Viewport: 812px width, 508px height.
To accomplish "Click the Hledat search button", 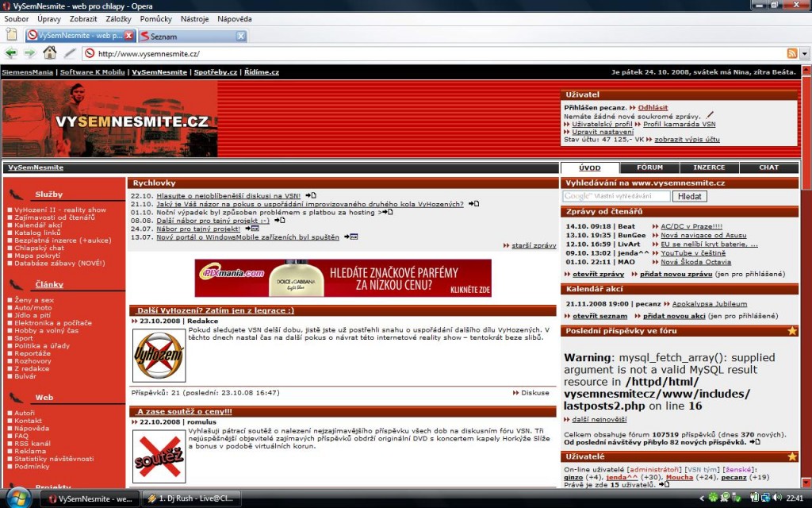I will point(689,197).
